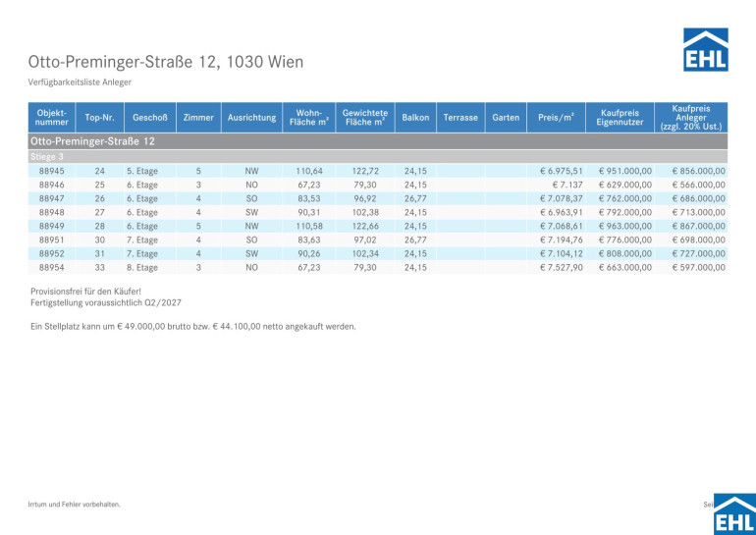756x535 pixels.
Task: Select object number 88949
Action: point(52,226)
